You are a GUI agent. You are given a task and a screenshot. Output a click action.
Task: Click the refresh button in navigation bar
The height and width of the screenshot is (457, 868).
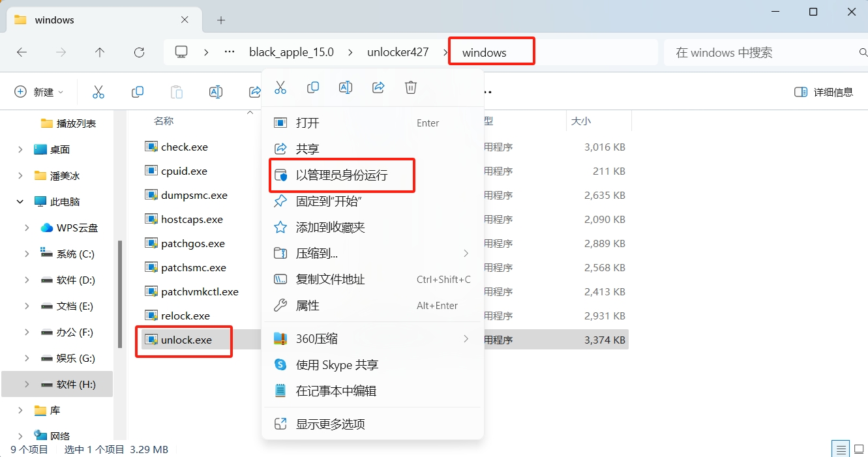[139, 52]
